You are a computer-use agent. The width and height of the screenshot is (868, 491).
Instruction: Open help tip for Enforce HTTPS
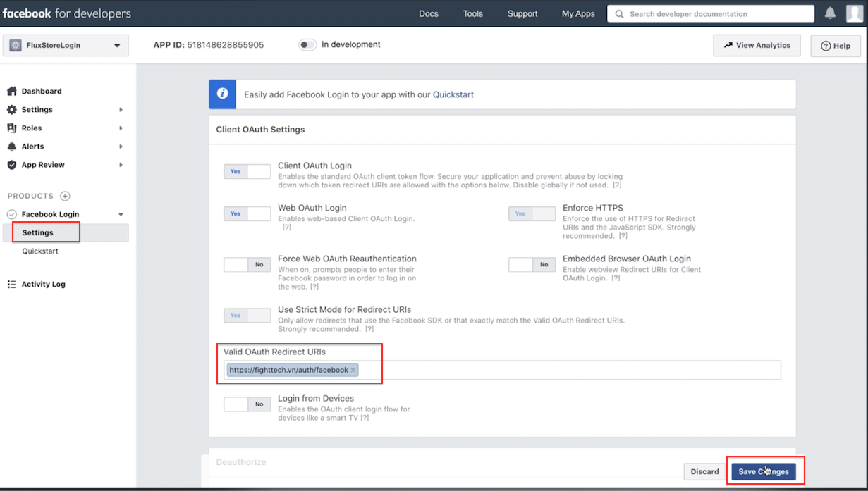[x=623, y=236]
